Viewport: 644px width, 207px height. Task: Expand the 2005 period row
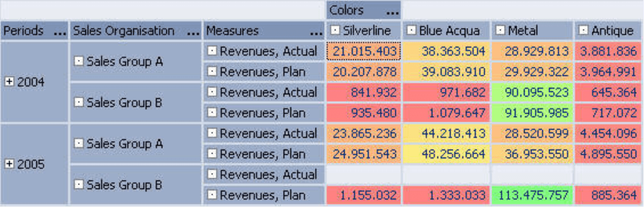9,165
